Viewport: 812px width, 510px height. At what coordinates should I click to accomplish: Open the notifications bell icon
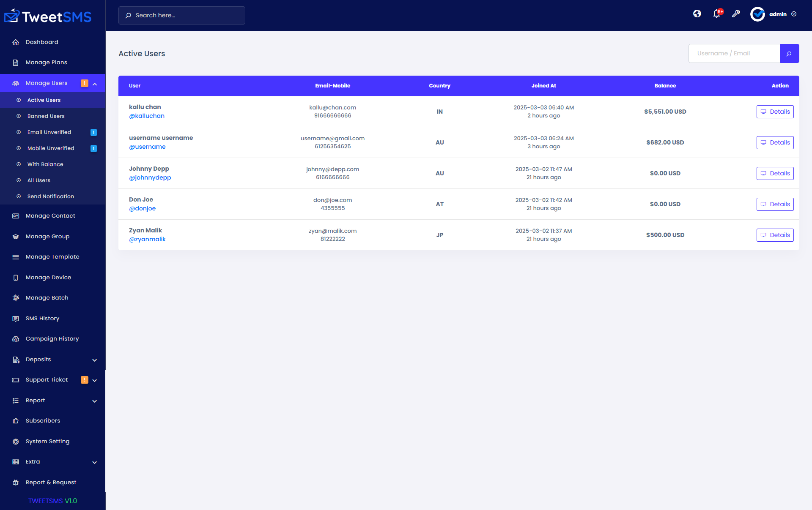click(x=716, y=14)
